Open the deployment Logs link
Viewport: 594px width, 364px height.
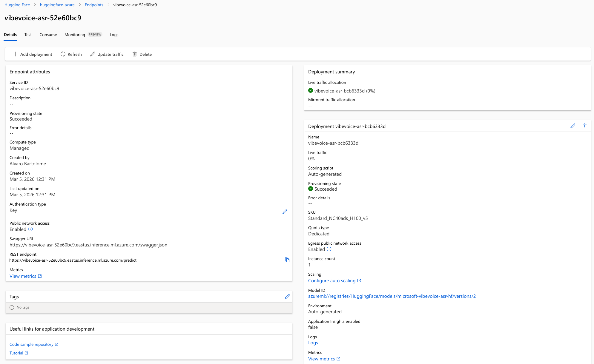[x=313, y=343]
